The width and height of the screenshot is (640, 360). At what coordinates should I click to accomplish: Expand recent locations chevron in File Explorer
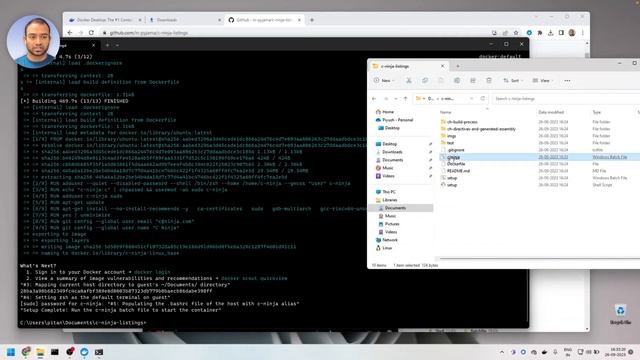click(x=396, y=99)
